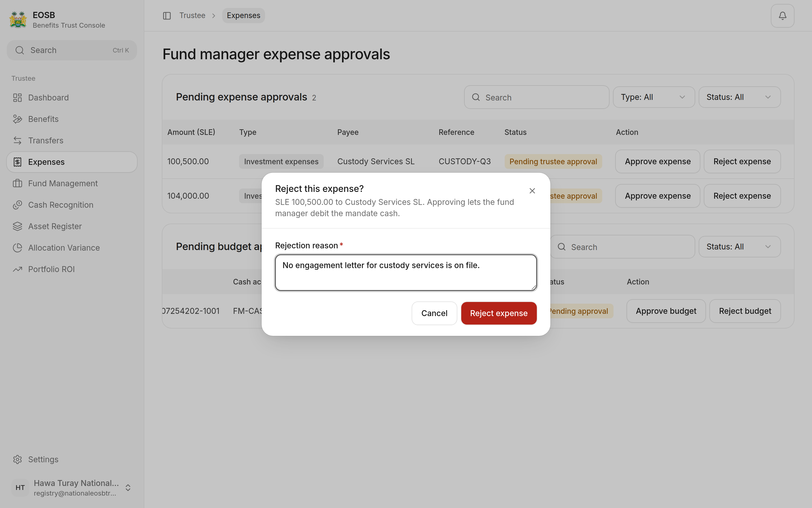This screenshot has width=812, height=508.
Task: Click the Portfolio ROI trend line icon
Action: 17,269
